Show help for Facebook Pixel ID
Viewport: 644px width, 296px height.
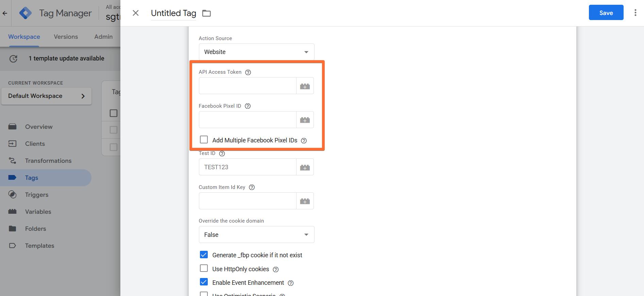248,106
